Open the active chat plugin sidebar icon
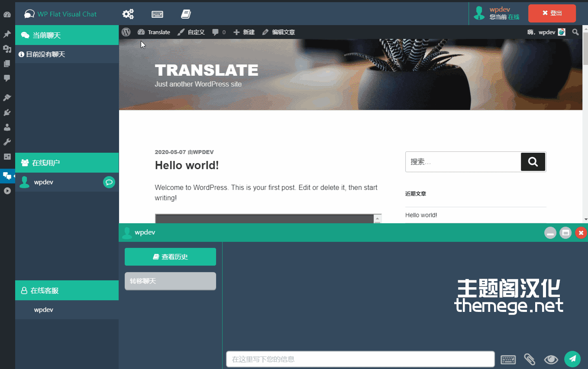 click(7, 176)
